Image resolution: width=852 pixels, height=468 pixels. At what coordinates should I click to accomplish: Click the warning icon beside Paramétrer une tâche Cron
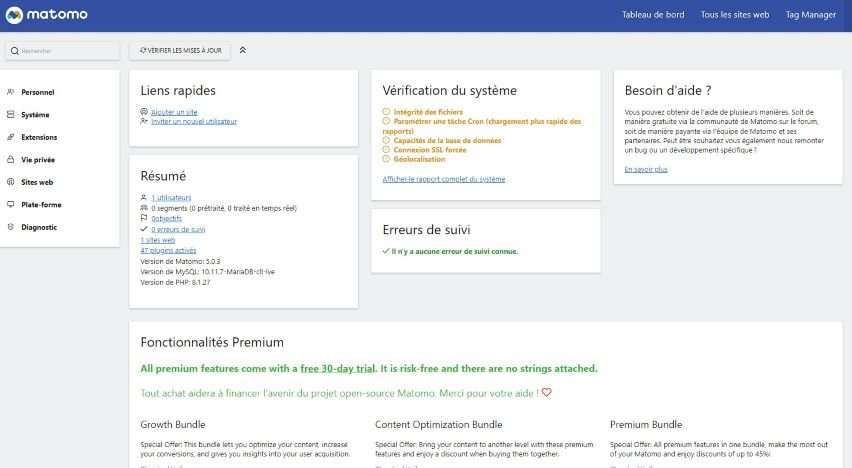[x=386, y=121]
